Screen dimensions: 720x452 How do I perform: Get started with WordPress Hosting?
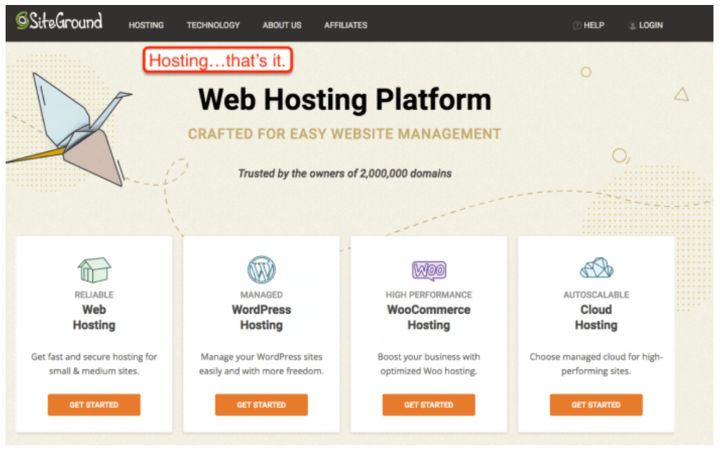pyautogui.click(x=261, y=405)
